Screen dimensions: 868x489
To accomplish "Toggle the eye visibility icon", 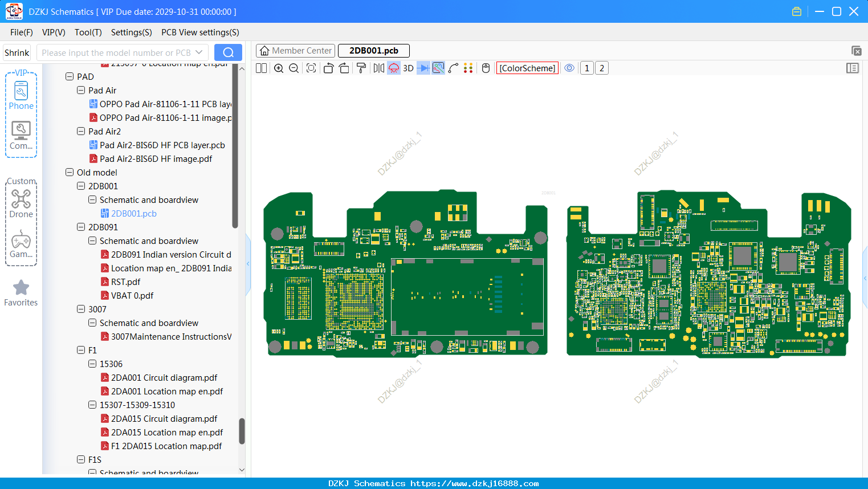I will click(x=569, y=68).
